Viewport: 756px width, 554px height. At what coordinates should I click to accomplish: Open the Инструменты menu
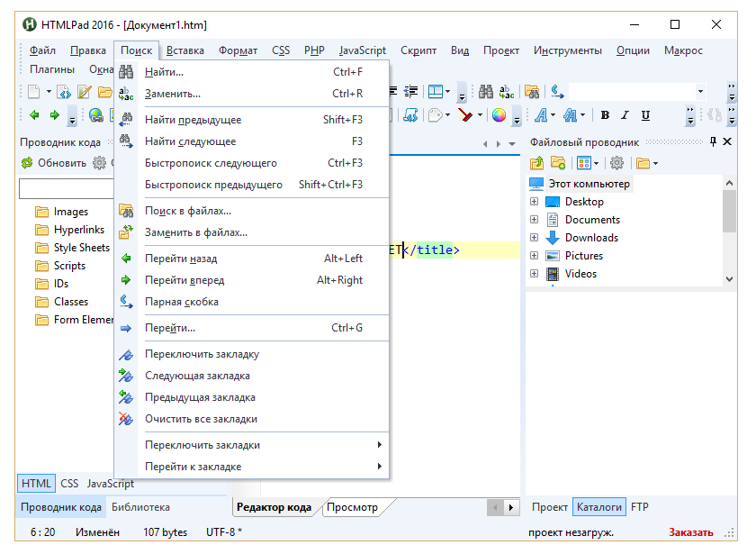tap(568, 50)
